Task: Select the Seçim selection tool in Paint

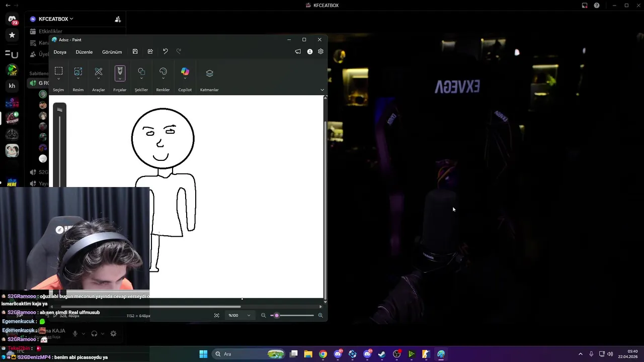Action: click(58, 71)
